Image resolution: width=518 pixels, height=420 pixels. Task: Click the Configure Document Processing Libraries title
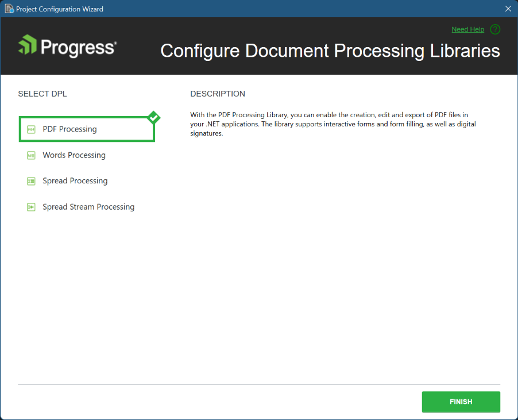[x=330, y=51]
